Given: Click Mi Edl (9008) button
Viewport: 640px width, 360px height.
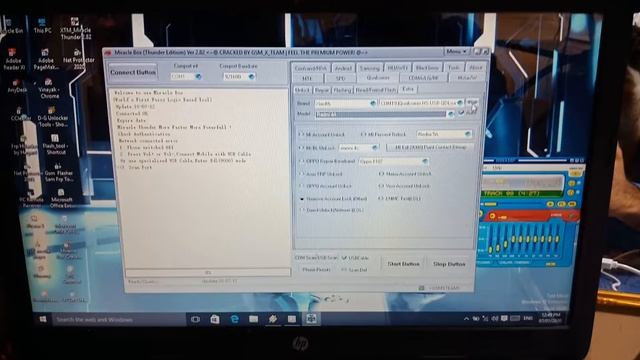Looking at the screenshot, I should point(430,147).
